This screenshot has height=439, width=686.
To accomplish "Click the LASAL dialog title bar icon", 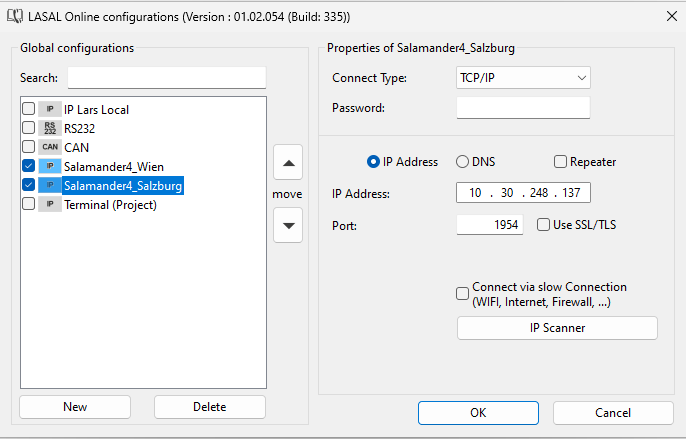I will point(16,17).
